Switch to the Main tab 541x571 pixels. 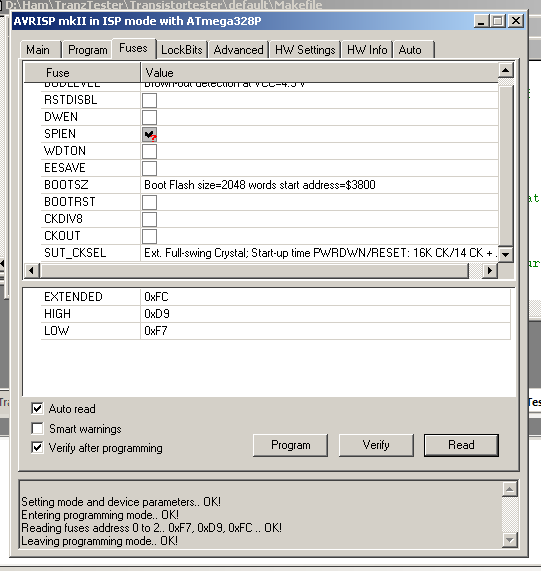click(x=38, y=50)
